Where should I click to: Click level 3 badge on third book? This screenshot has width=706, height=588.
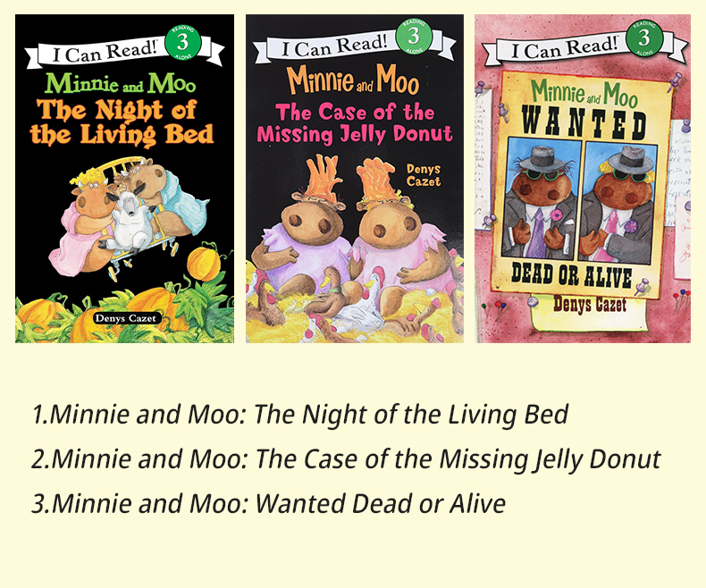[x=644, y=38]
